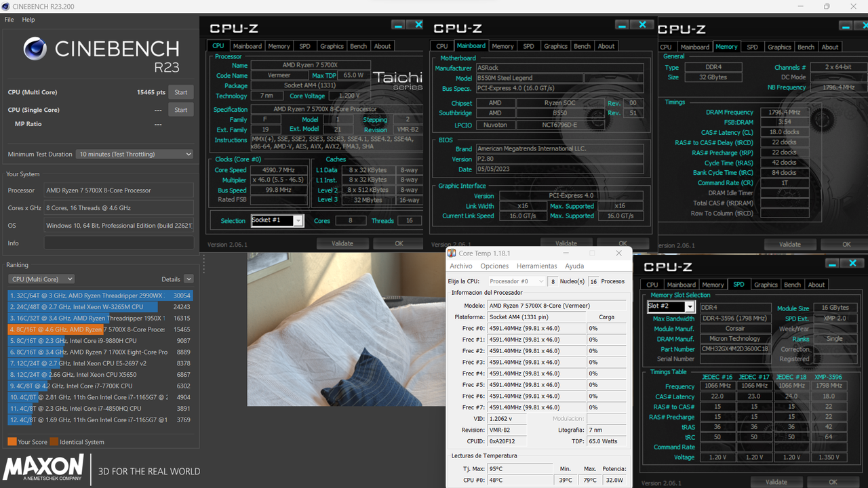Screen dimensions: 868x488
Task: Open Graphics tab in Memory CPU-Z window
Action: [779, 47]
